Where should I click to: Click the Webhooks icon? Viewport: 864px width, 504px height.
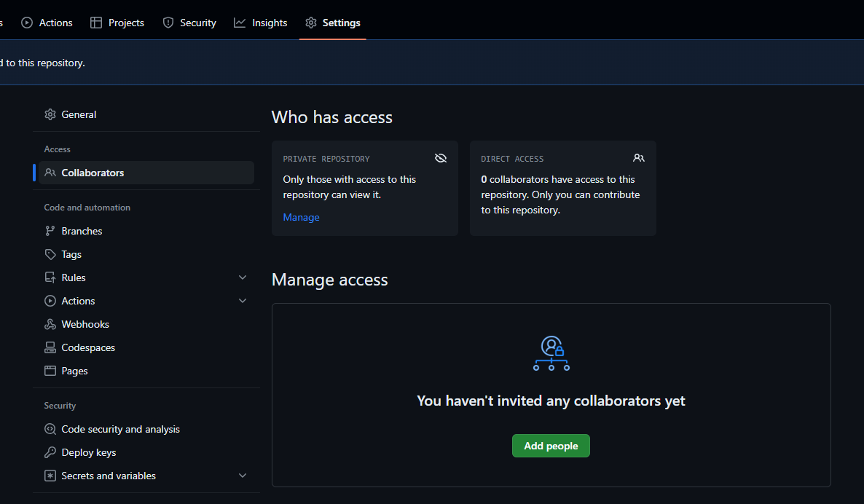point(50,324)
